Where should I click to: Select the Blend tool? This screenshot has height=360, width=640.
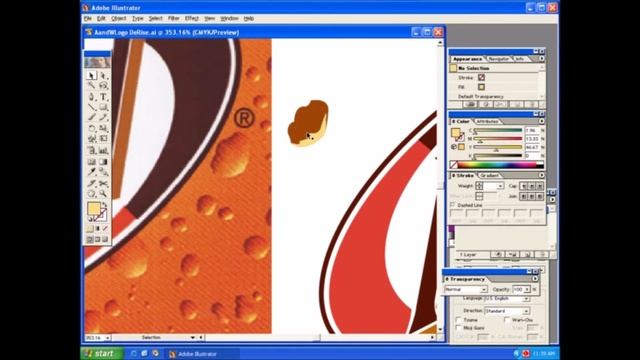(103, 172)
